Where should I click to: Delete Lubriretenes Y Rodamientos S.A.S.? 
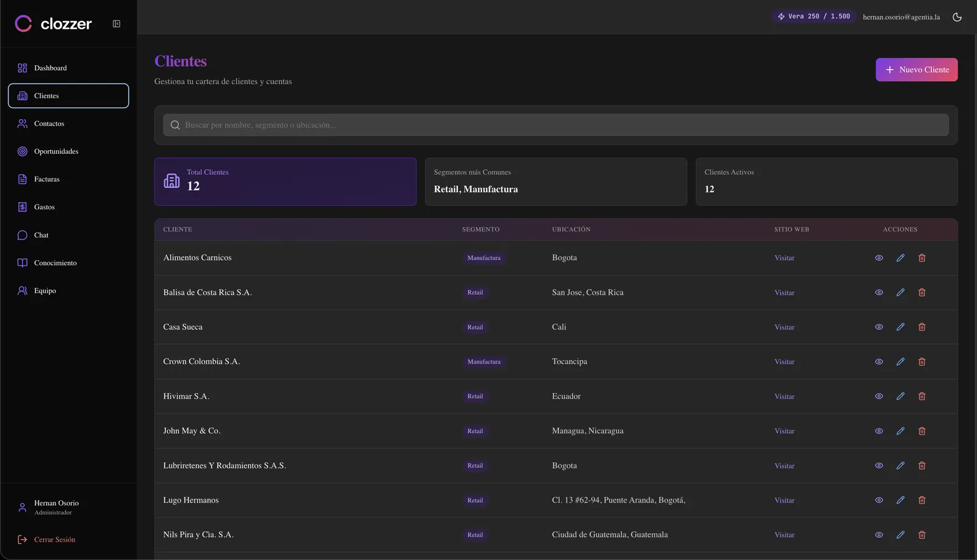click(922, 465)
